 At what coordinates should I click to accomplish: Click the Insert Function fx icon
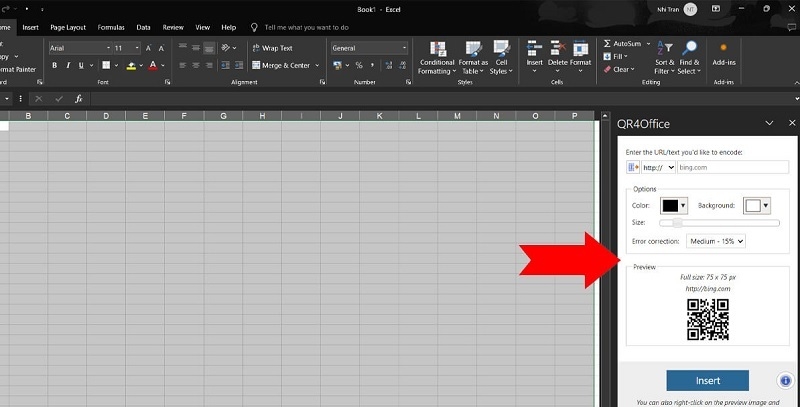[x=78, y=99]
